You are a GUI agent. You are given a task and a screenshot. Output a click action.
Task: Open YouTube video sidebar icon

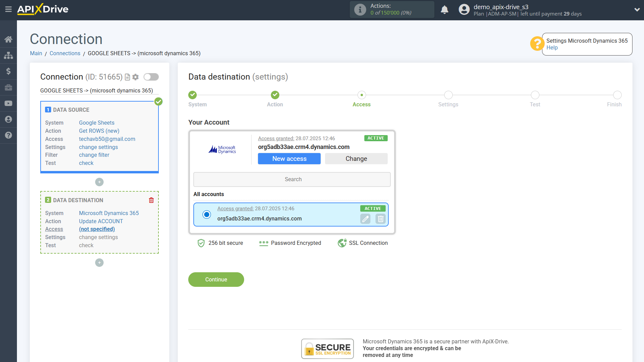pyautogui.click(x=8, y=103)
